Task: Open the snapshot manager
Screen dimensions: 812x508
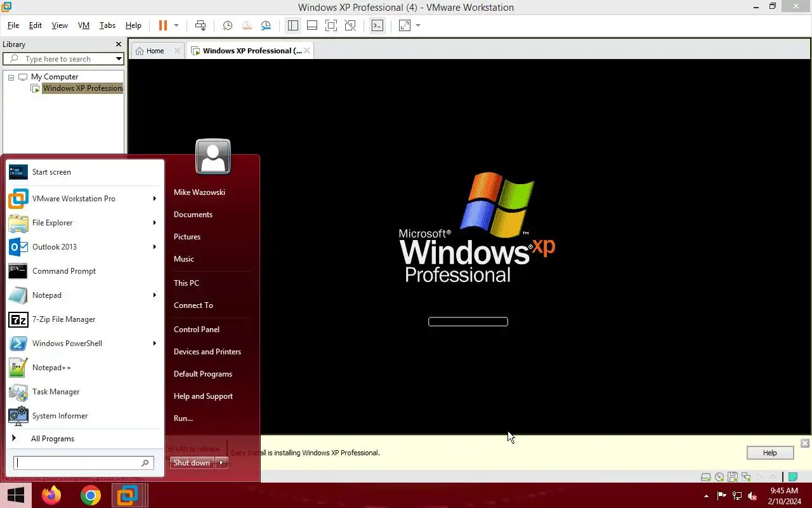Action: (266, 25)
